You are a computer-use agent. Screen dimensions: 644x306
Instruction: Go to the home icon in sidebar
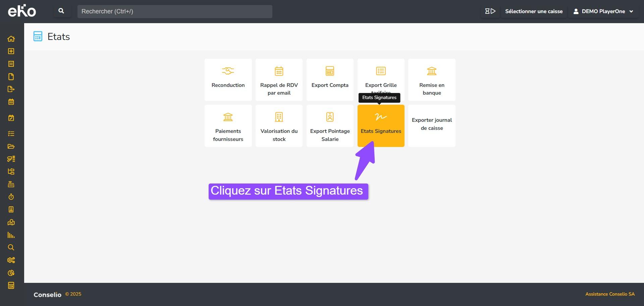(11, 39)
